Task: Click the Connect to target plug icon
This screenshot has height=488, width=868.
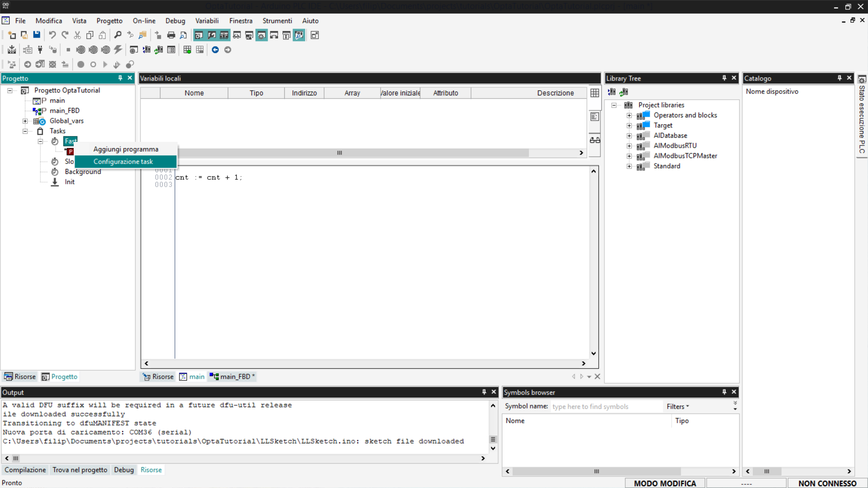Action: 40,50
